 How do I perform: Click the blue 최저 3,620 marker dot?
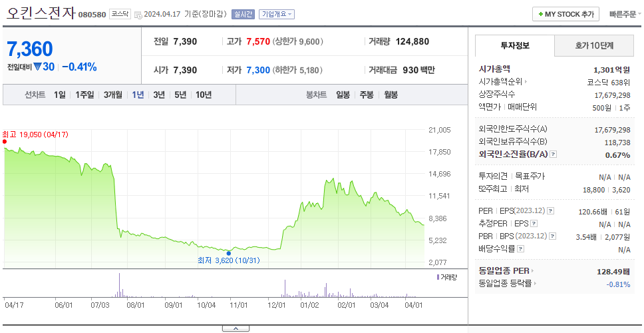[x=229, y=253]
